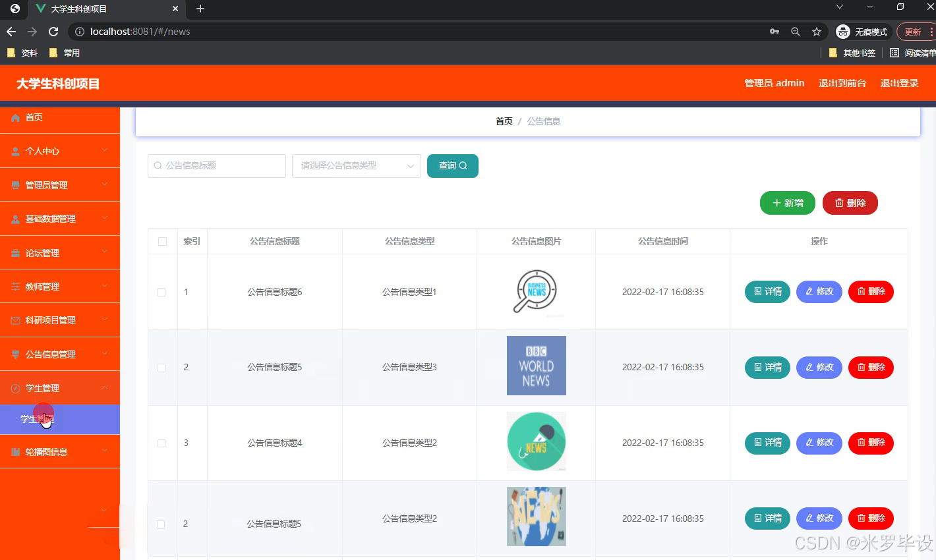Viewport: 936px width, 560px height.
Task: Open the 请选择公告信息类型 dropdown
Action: pyautogui.click(x=356, y=166)
